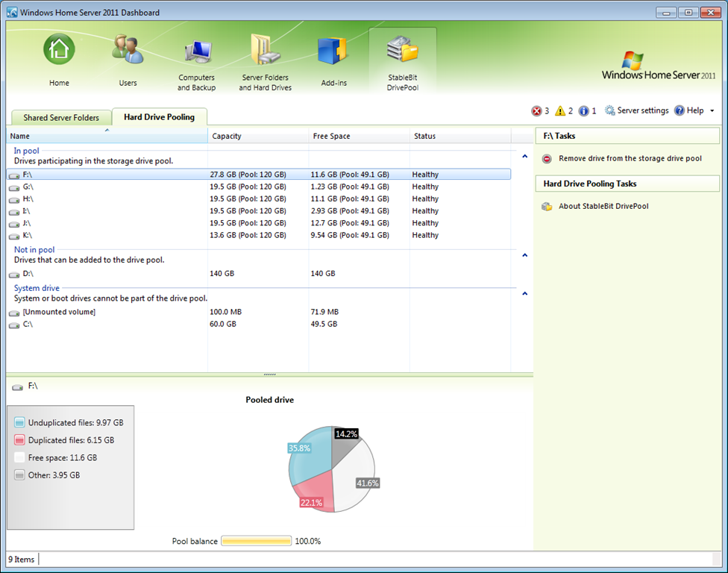Click the Windows Home Server title bar icon
This screenshot has height=573, width=728.
tap(12, 12)
